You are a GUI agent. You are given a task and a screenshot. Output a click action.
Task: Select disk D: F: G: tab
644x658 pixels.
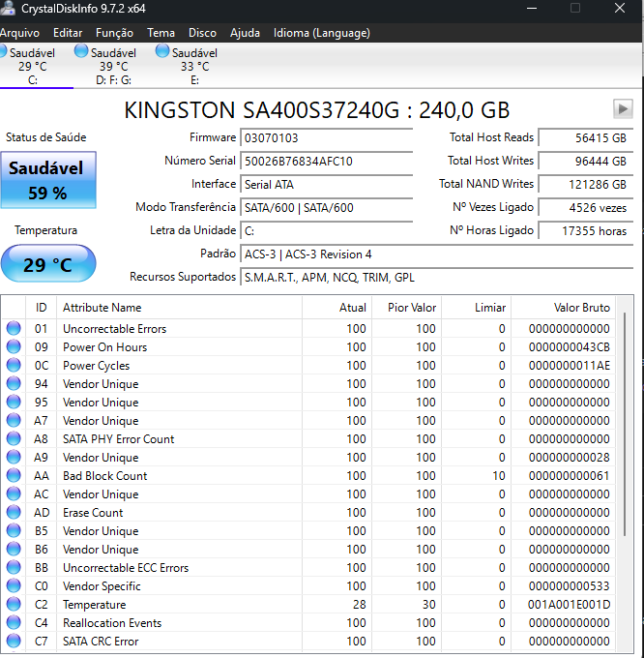[113, 66]
